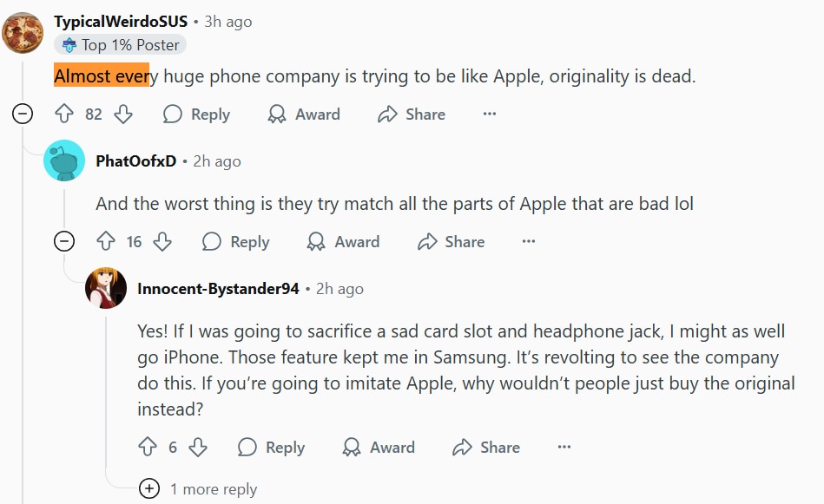Open more options on PhatOofxD's comment

point(529,241)
